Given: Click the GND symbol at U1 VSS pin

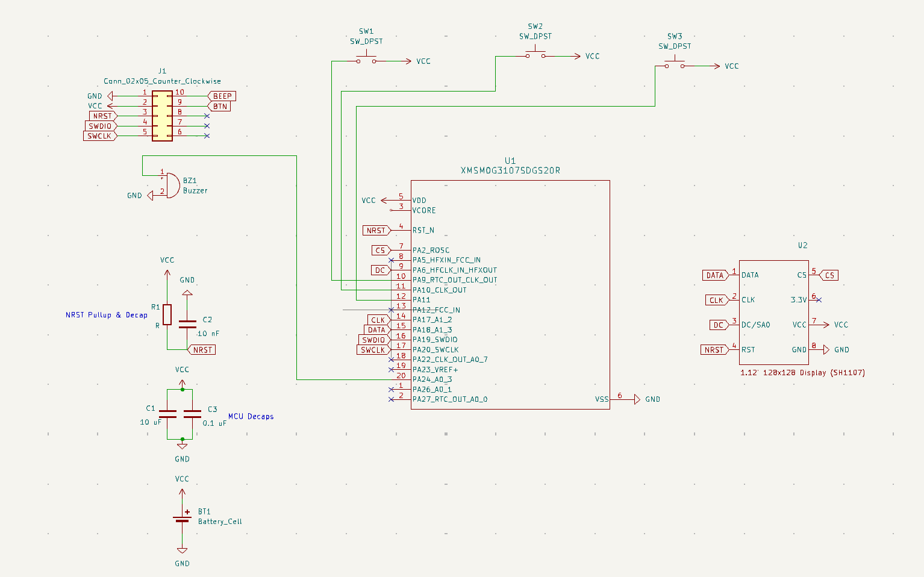Looking at the screenshot, I should click(637, 399).
